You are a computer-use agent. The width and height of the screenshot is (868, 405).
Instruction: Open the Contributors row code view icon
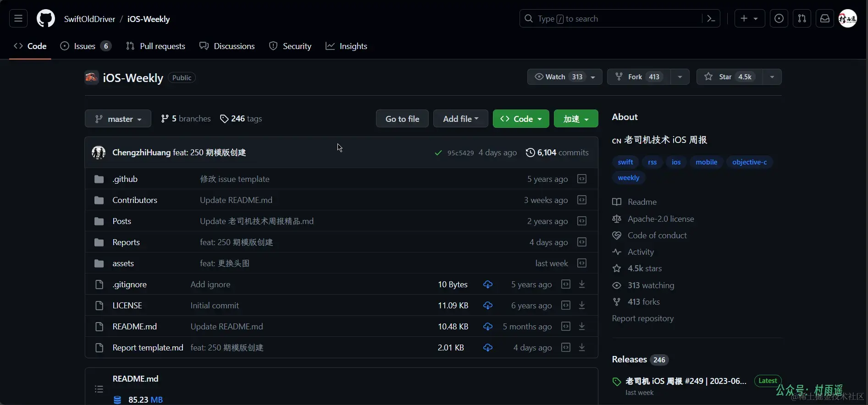582,200
